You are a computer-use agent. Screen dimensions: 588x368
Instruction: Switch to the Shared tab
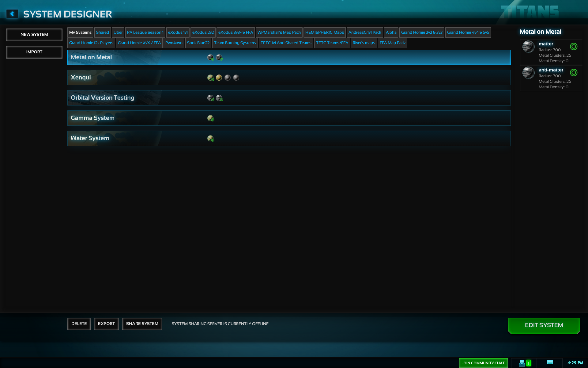tap(102, 33)
